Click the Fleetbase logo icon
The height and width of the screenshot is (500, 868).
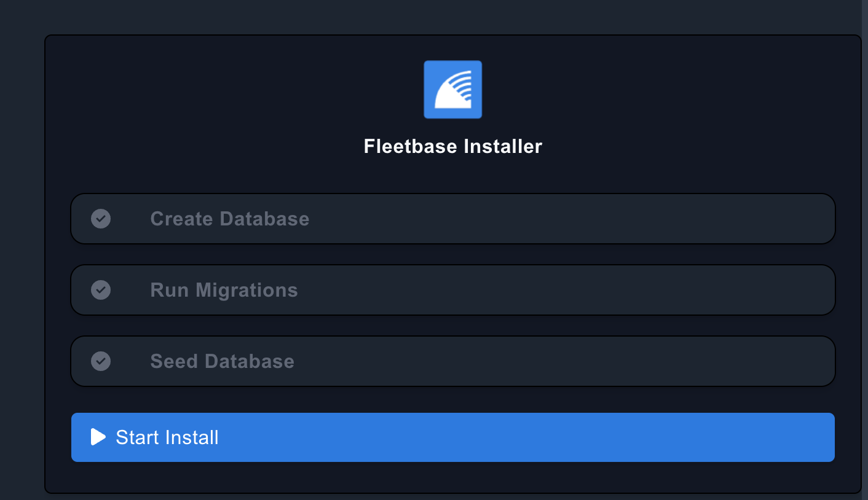click(453, 89)
